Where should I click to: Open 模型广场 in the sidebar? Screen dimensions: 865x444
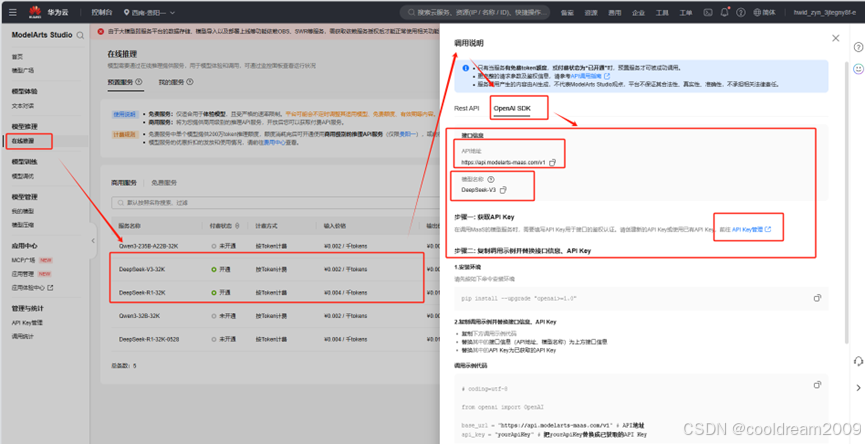(x=23, y=71)
